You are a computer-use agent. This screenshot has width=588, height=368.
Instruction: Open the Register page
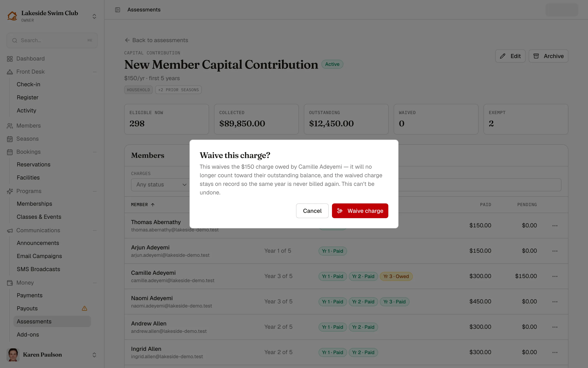pyautogui.click(x=27, y=97)
